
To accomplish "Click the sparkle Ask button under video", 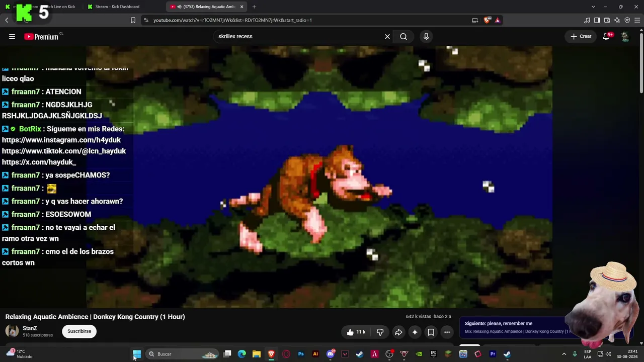I will 415,332.
